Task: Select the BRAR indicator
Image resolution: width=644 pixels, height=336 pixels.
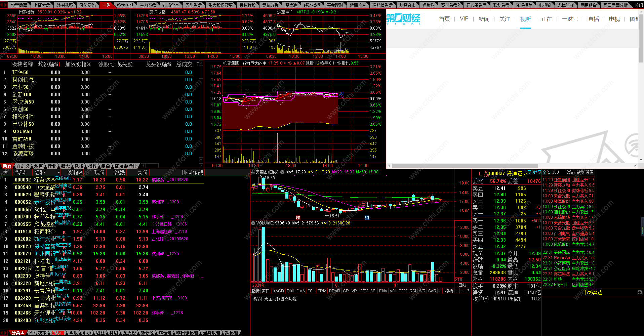Action: pos(334,291)
